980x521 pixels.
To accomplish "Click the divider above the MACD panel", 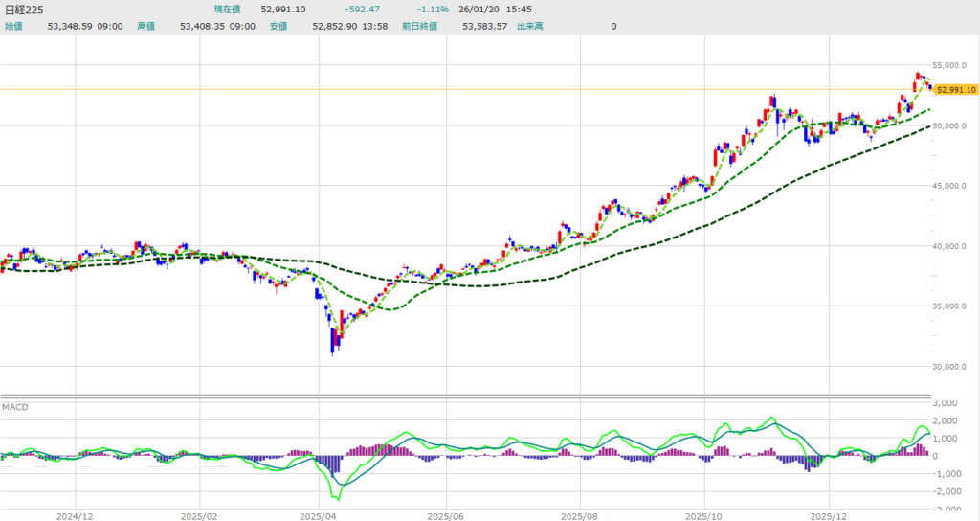I will point(466,396).
